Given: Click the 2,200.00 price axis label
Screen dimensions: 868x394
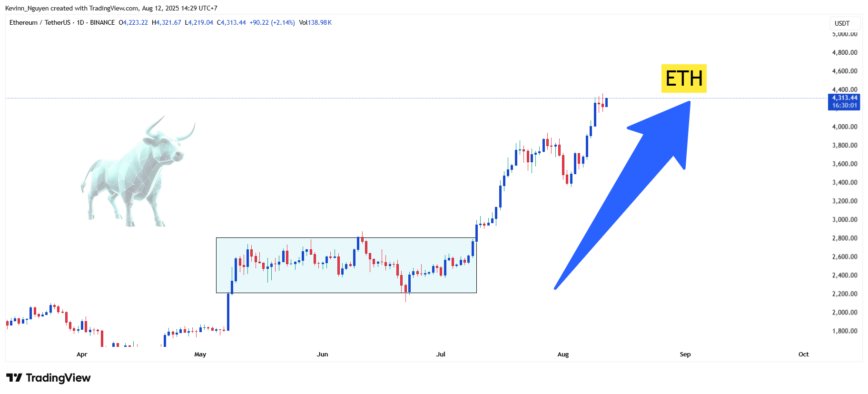Looking at the screenshot, I should (x=845, y=294).
